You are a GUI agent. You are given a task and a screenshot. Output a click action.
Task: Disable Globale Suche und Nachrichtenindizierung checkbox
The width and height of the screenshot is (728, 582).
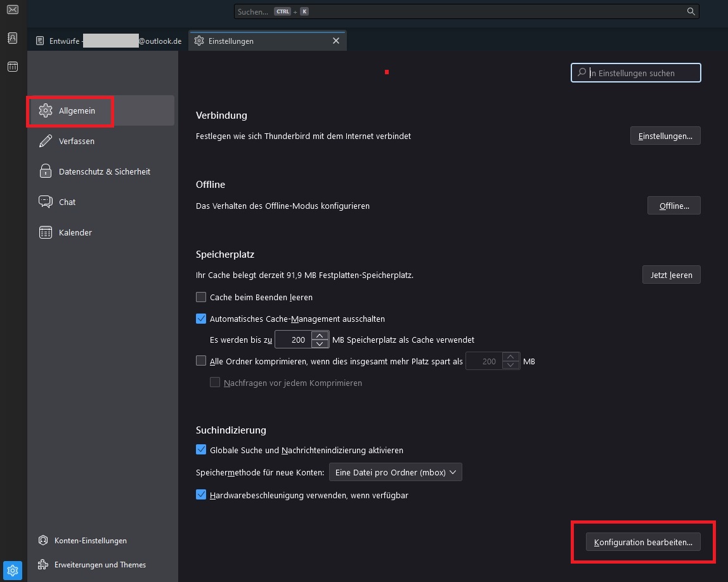tap(201, 449)
